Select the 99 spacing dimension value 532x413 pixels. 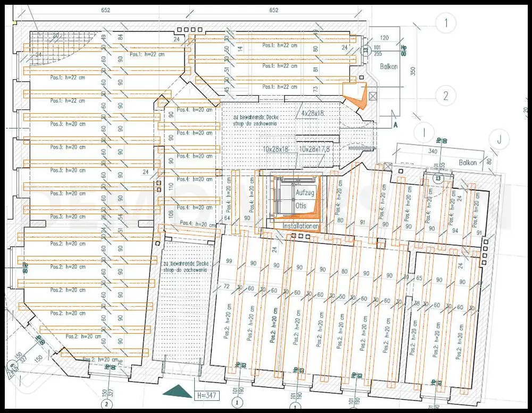(229, 260)
